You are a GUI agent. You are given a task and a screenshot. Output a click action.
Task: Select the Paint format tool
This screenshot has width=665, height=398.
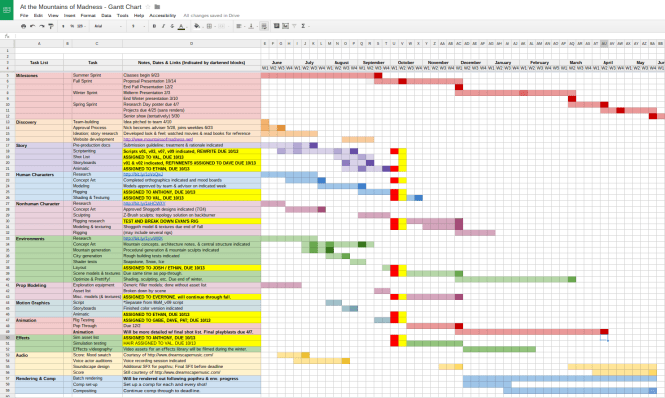[51, 26]
